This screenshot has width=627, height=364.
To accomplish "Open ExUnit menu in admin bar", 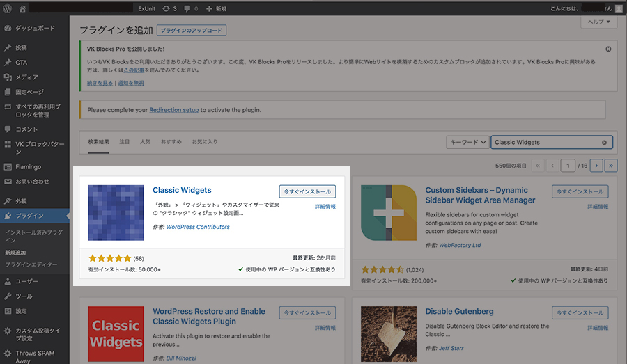I will click(x=147, y=8).
